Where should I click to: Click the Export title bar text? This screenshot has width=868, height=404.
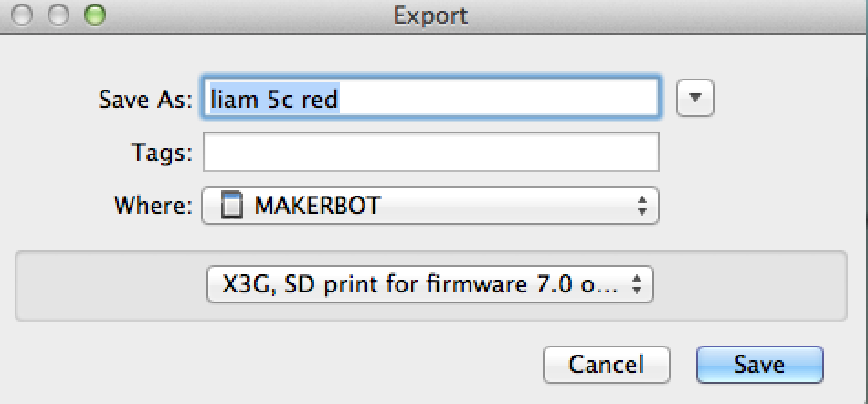pos(430,16)
